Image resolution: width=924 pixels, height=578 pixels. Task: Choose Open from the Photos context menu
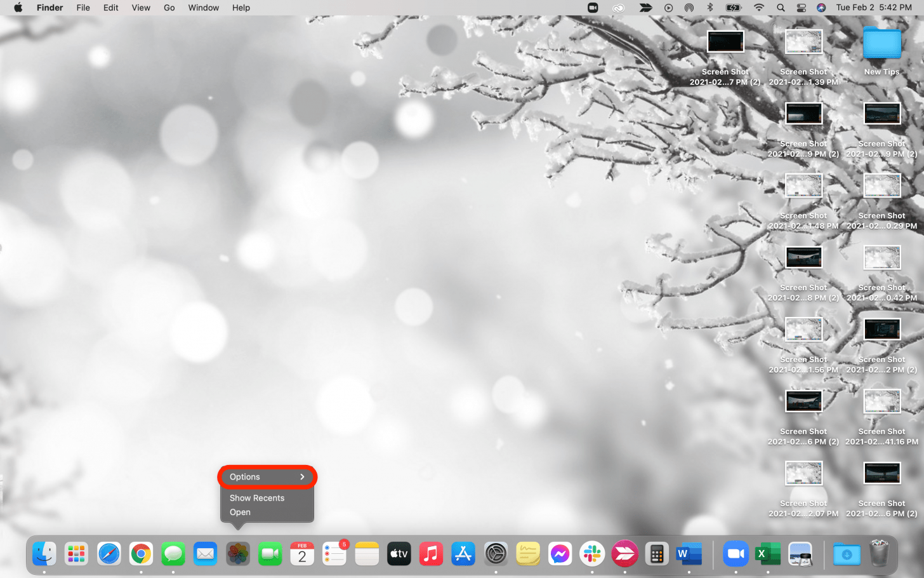pyautogui.click(x=239, y=512)
